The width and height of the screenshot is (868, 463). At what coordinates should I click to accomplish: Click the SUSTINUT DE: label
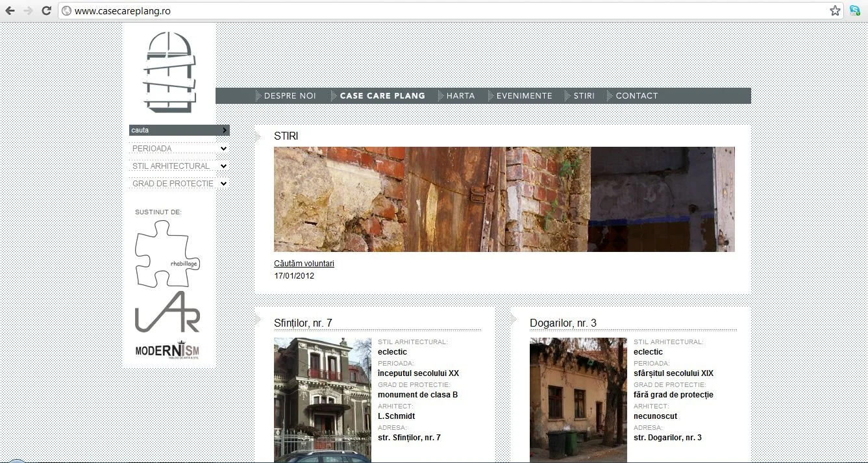(158, 212)
